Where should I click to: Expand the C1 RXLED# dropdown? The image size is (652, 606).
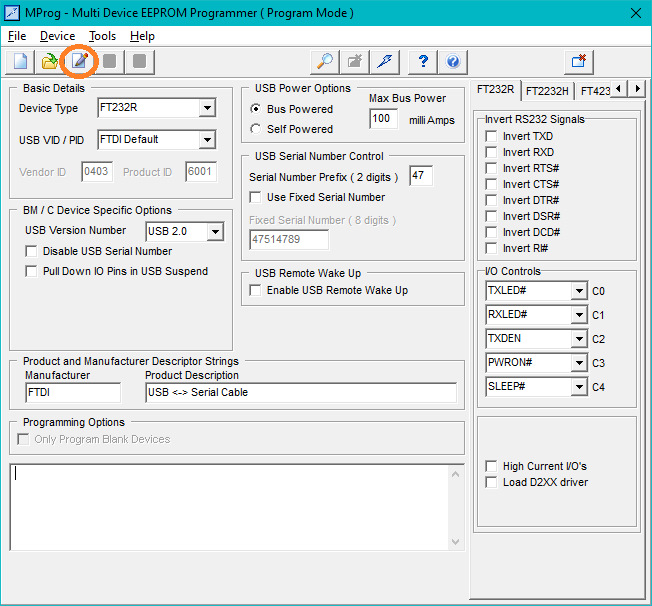pyautogui.click(x=579, y=315)
